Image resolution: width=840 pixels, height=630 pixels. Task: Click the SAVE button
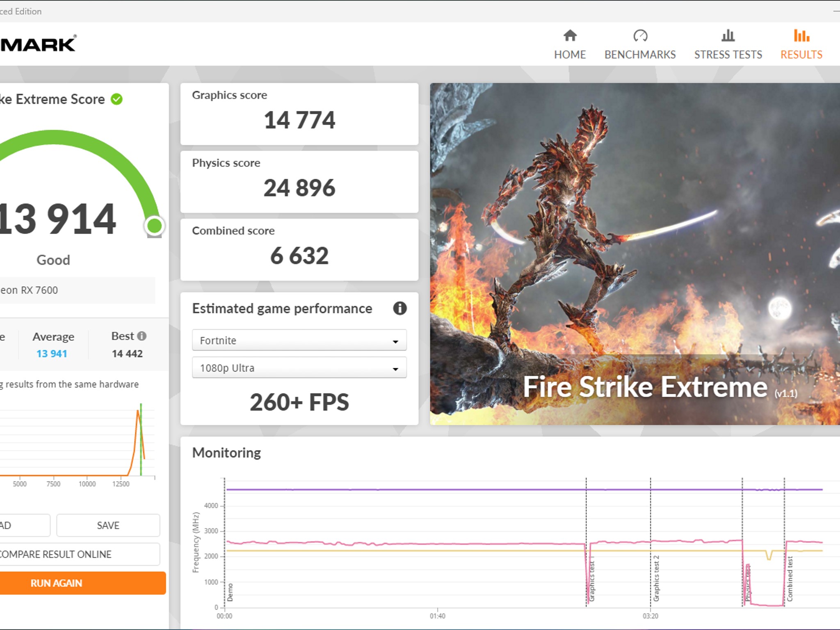[108, 525]
